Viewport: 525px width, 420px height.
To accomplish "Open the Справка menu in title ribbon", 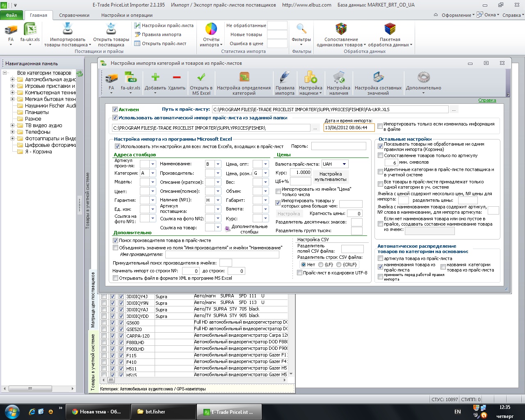I will (x=513, y=15).
